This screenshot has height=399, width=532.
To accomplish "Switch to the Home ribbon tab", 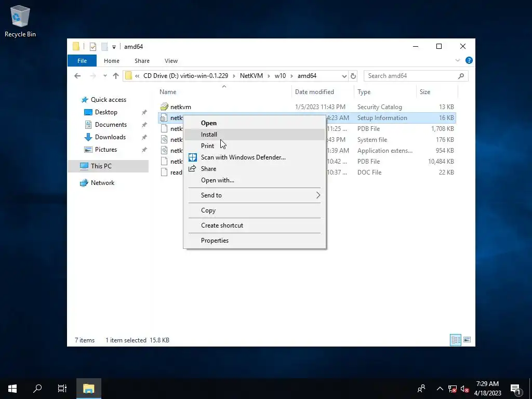I will [112, 61].
